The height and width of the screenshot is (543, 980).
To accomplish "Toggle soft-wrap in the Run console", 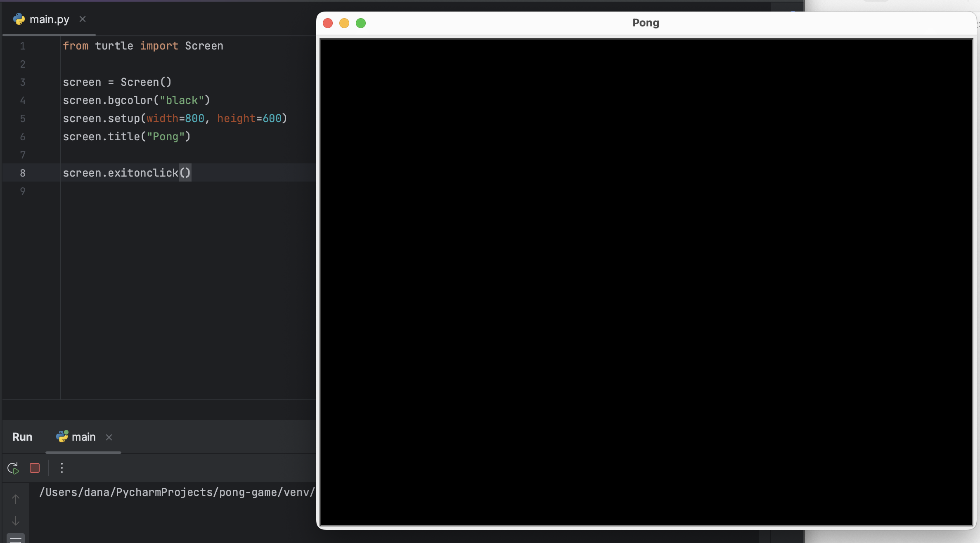I will (x=16, y=539).
